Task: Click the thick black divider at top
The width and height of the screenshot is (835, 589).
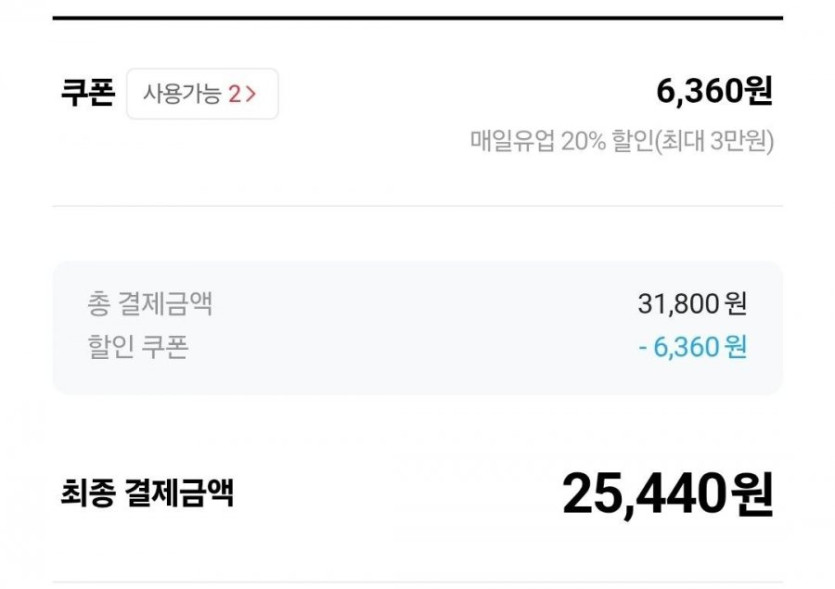Action: (x=417, y=18)
